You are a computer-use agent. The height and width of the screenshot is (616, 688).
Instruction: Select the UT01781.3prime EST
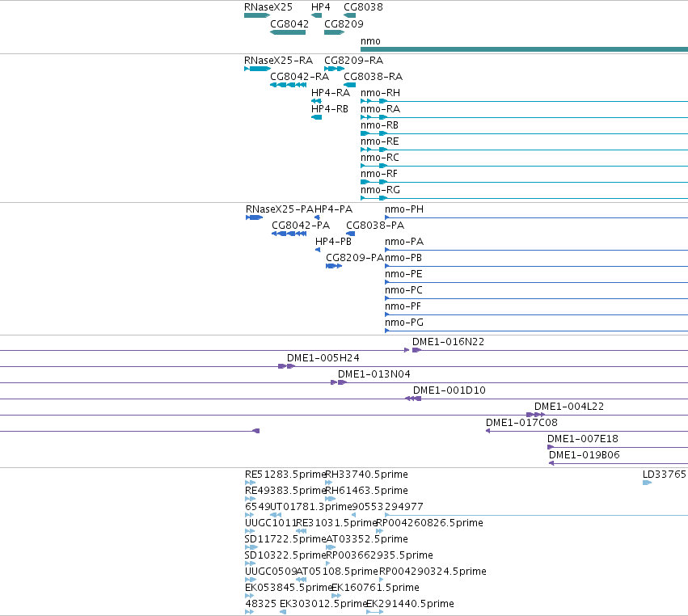(x=276, y=515)
